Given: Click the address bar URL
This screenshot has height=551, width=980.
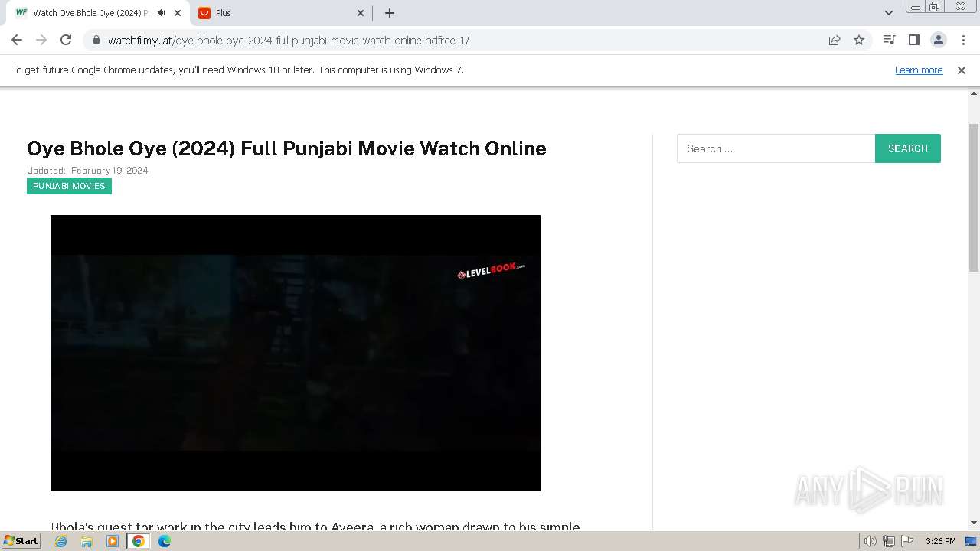Looking at the screenshot, I should click(x=289, y=41).
